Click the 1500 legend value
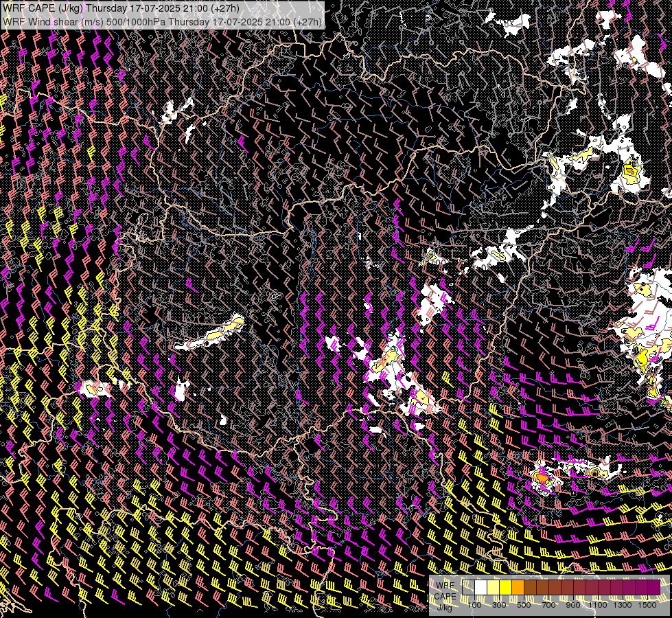This screenshot has height=618, width=672. pyautogui.click(x=647, y=605)
